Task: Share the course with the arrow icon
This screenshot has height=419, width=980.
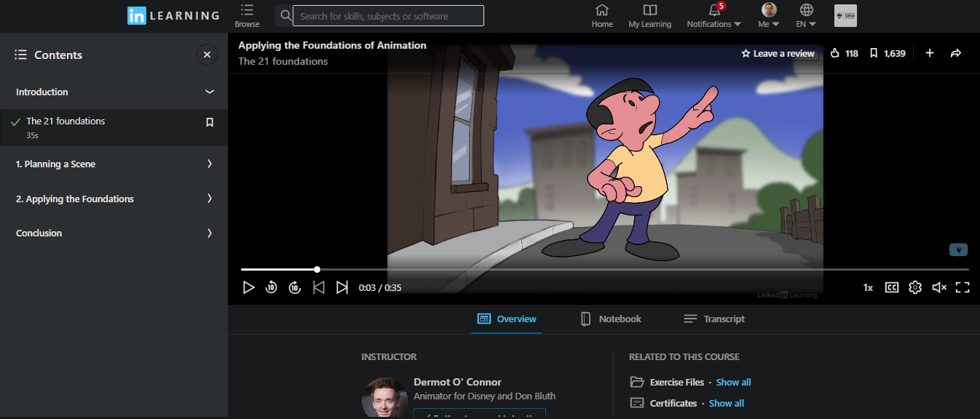Action: point(957,53)
